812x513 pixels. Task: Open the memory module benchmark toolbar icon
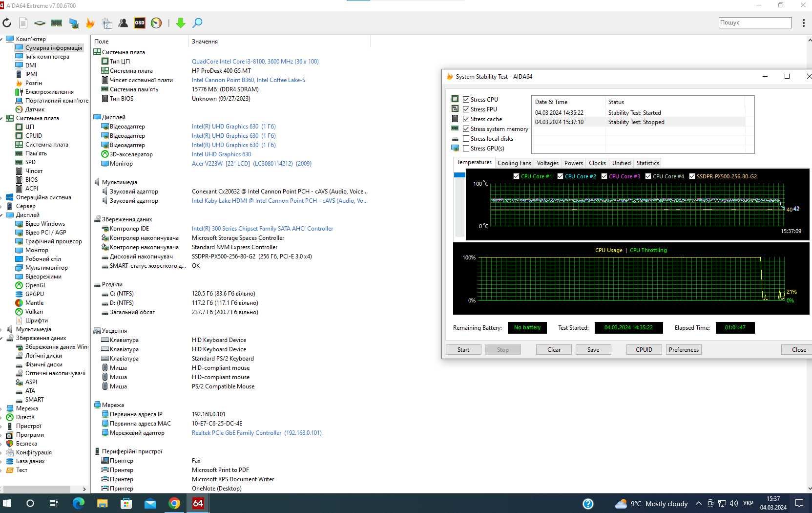(x=57, y=23)
